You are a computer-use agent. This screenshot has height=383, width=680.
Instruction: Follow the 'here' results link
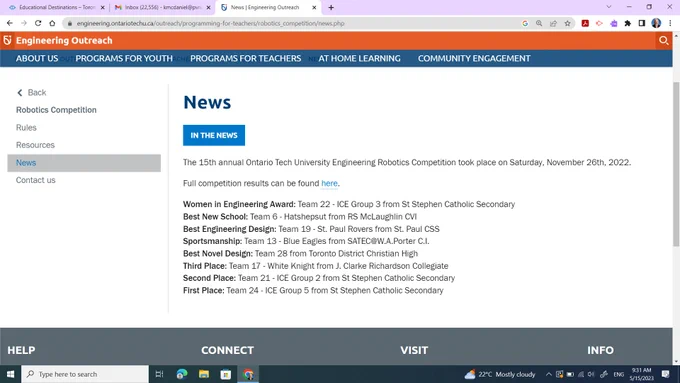329,183
